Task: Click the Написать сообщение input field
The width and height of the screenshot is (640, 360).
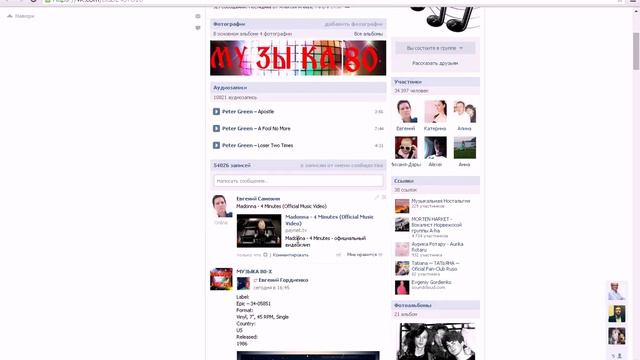Action: click(x=298, y=180)
